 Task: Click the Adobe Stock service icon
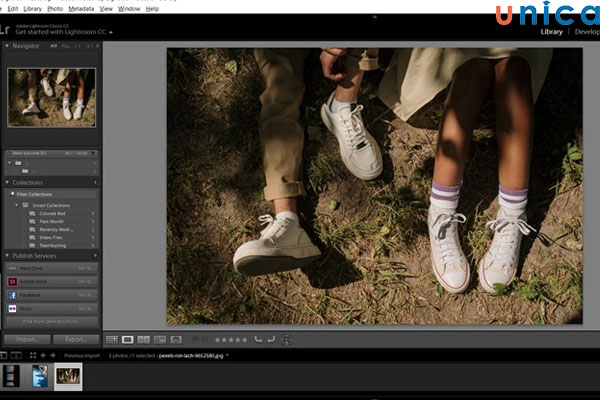click(11, 282)
